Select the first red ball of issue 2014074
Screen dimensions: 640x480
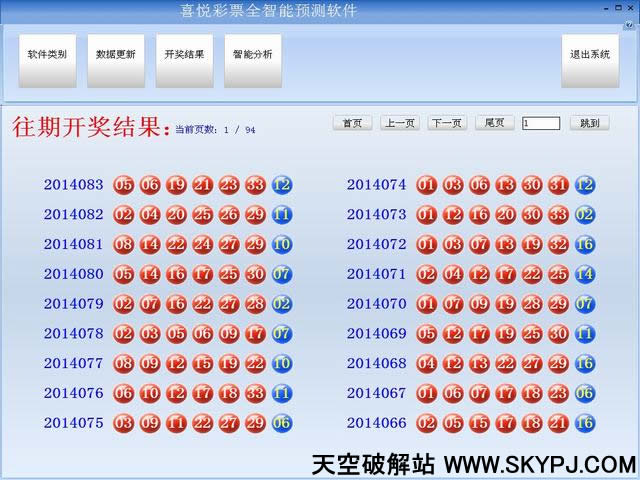tap(427, 185)
